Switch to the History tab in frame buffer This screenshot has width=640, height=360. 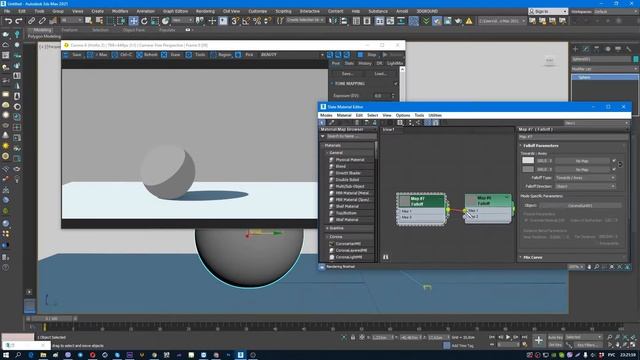[x=365, y=63]
